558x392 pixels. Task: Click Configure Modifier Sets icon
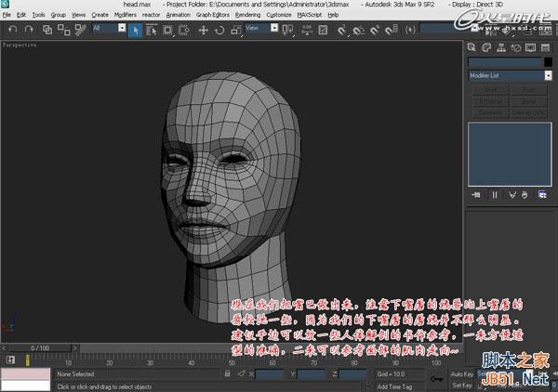pos(542,194)
